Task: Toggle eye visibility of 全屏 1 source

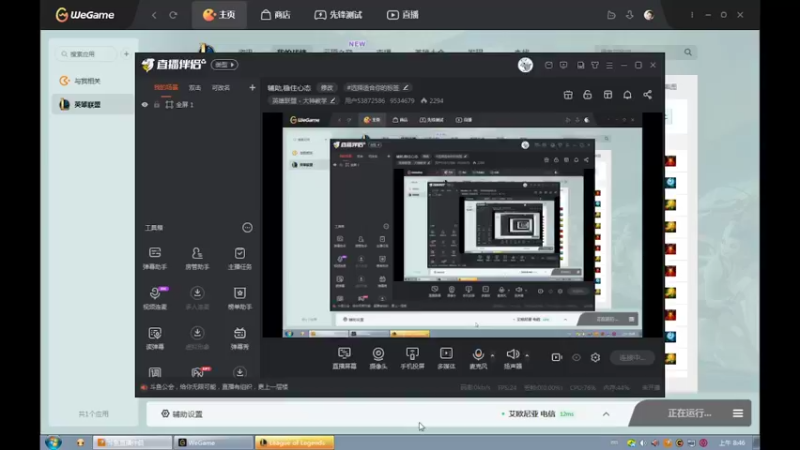Action: coord(145,105)
